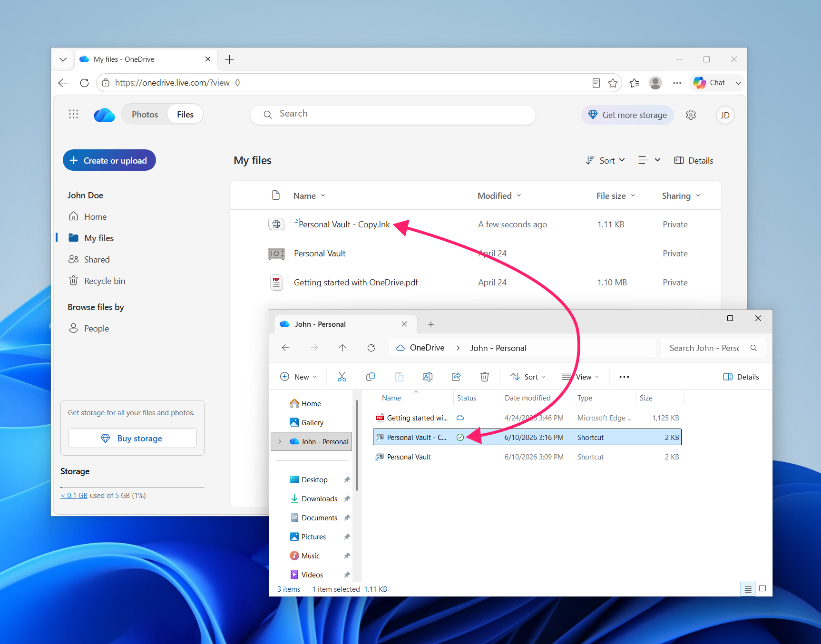Open the view layout dropdown in OneDrive

(x=649, y=161)
